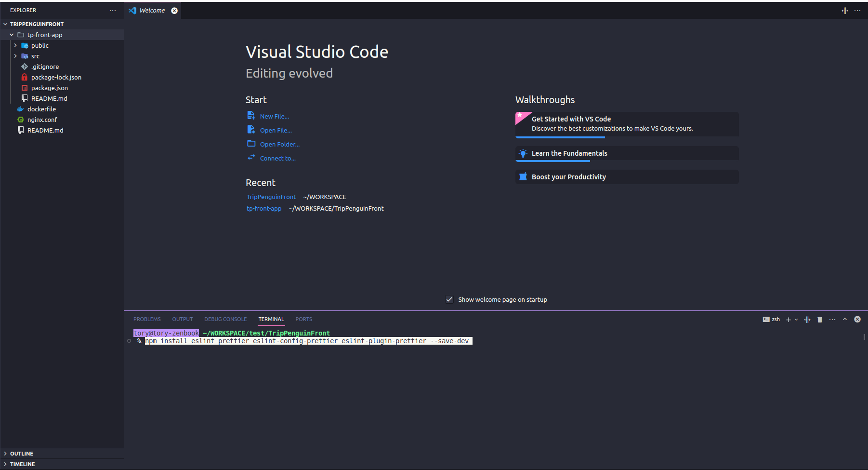Click the nginx icon beside nginx.conf
Image resolution: width=868 pixels, height=470 pixels.
point(21,120)
